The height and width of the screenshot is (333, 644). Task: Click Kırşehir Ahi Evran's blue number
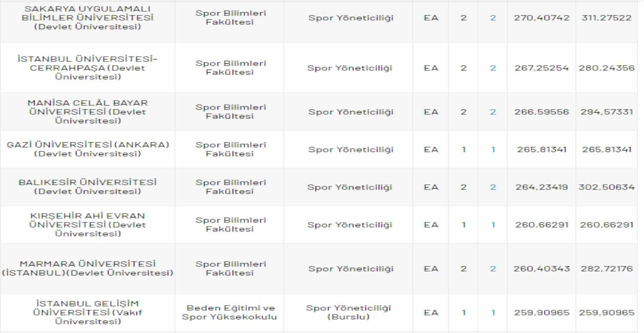[x=493, y=225]
